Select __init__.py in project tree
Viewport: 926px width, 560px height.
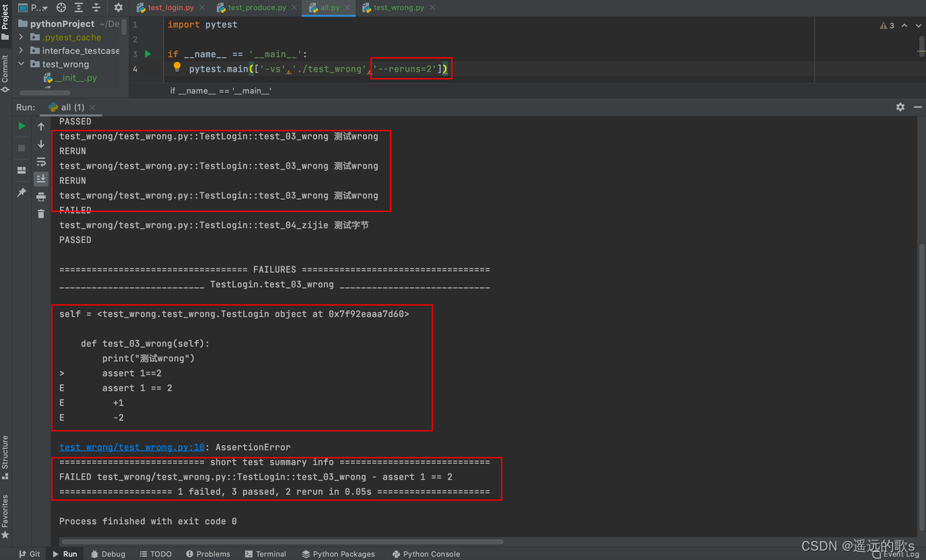click(75, 77)
